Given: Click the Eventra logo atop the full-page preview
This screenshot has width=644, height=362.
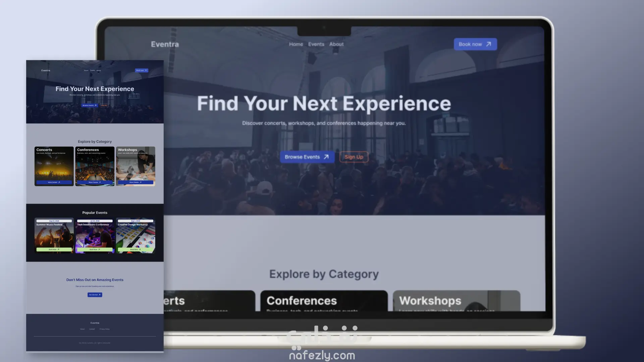Looking at the screenshot, I should click(46, 70).
